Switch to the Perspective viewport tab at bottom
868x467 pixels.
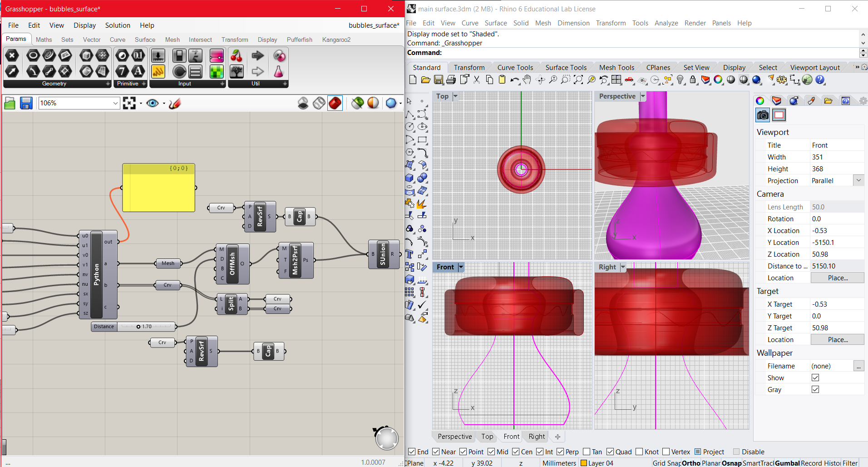tap(454, 437)
